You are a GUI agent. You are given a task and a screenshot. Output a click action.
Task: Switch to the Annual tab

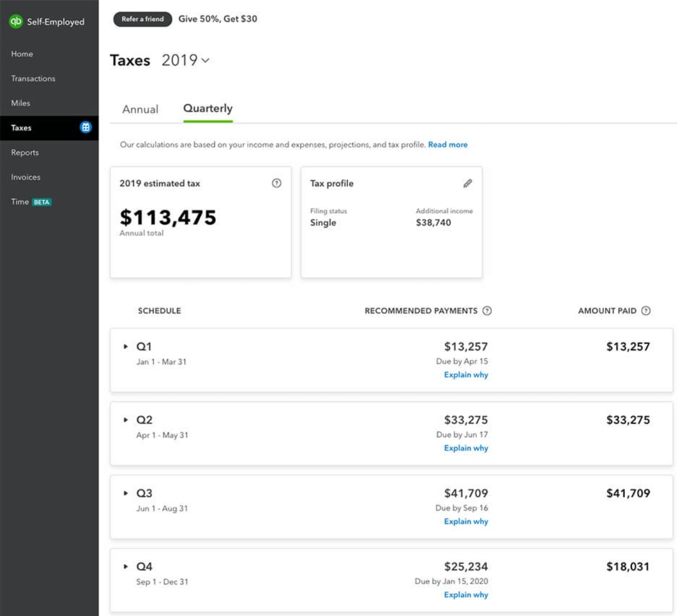(x=140, y=108)
